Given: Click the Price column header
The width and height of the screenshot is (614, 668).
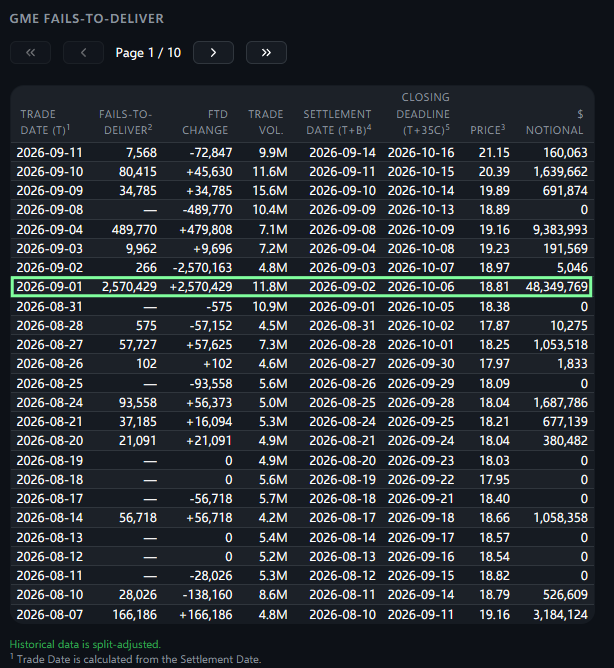Looking at the screenshot, I should [487, 130].
